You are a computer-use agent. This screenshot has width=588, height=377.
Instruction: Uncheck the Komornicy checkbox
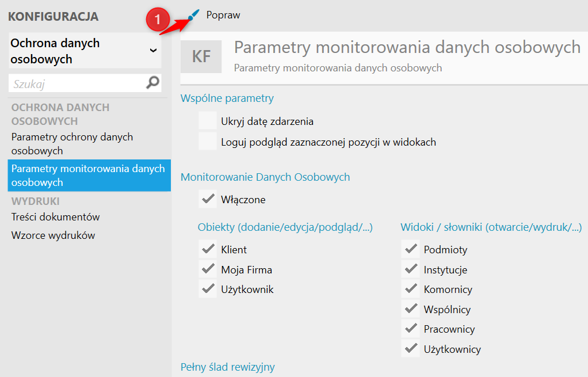[410, 290]
